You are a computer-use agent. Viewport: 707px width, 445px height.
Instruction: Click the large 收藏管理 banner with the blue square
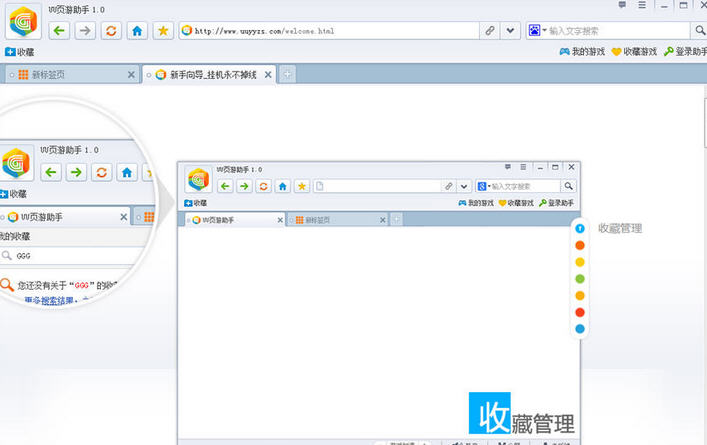tap(522, 413)
